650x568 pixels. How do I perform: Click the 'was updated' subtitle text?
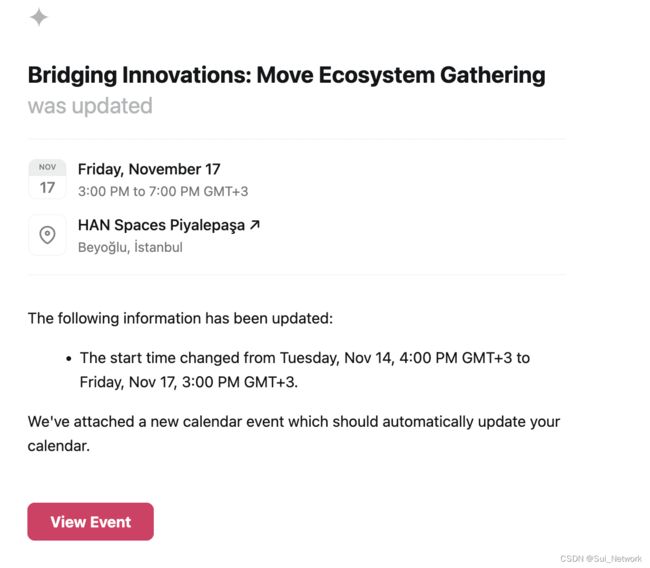coord(90,106)
